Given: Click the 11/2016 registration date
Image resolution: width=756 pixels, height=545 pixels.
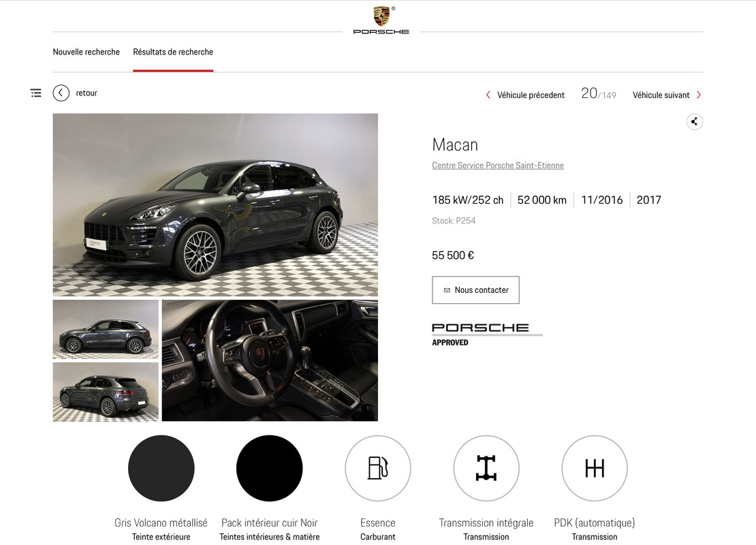Looking at the screenshot, I should pos(601,200).
